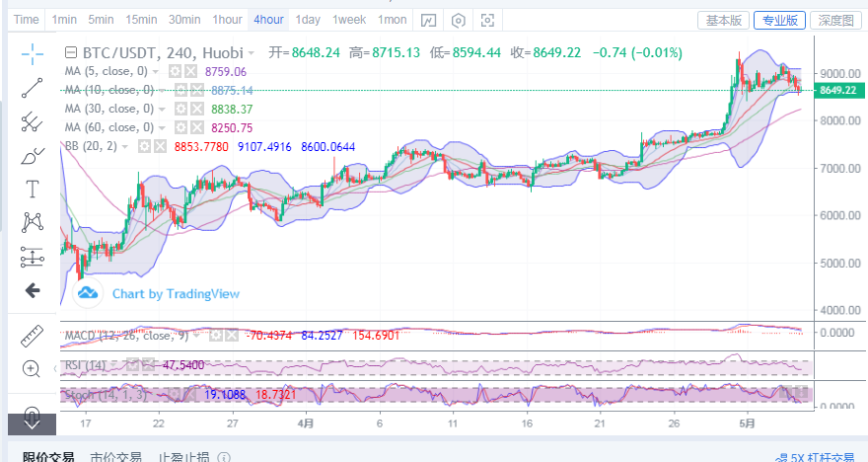The height and width of the screenshot is (462, 868).
Task: Remove the MA (5, close, 0) indicator
Action: coord(190,72)
